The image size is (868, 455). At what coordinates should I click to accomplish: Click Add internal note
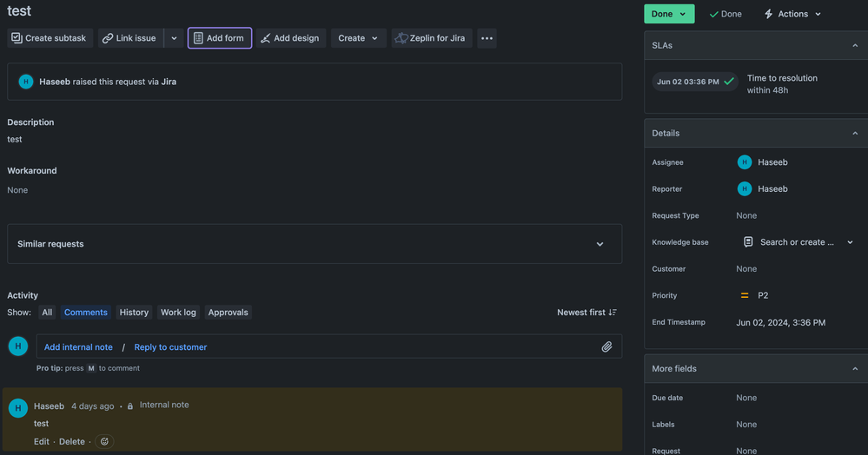click(78, 347)
